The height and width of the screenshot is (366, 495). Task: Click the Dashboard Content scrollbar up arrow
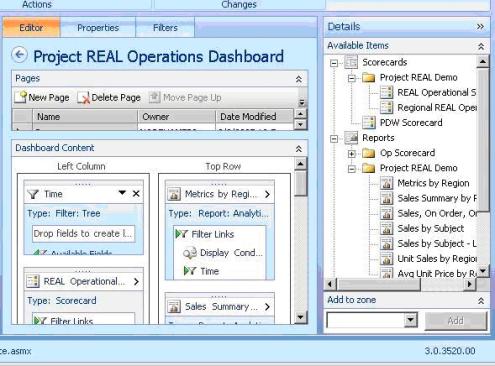point(300,164)
